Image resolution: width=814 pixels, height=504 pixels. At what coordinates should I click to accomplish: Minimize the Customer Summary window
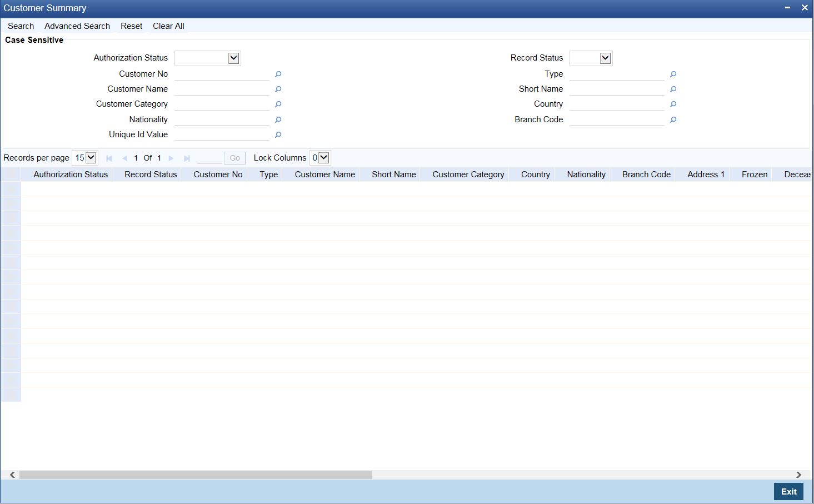[x=788, y=8]
